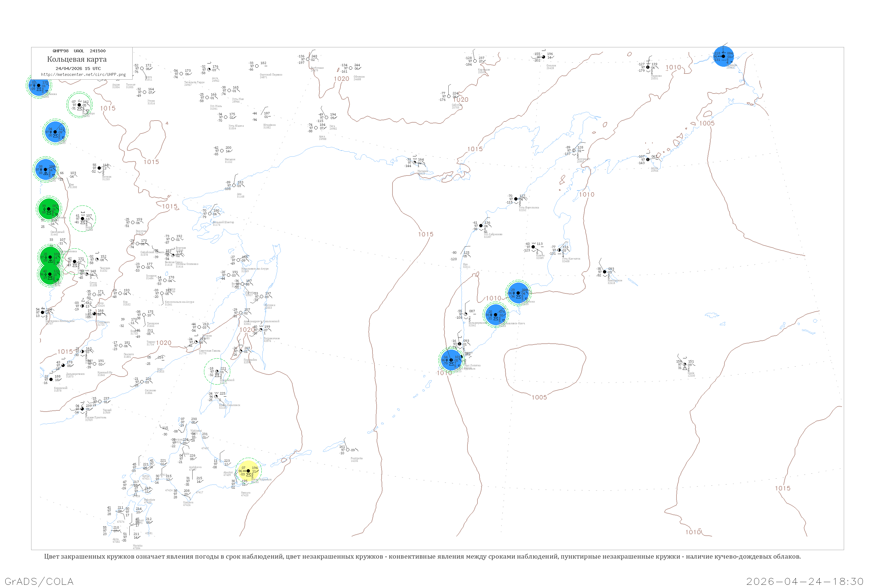Click the blue station circle at top-right corner

723,56
